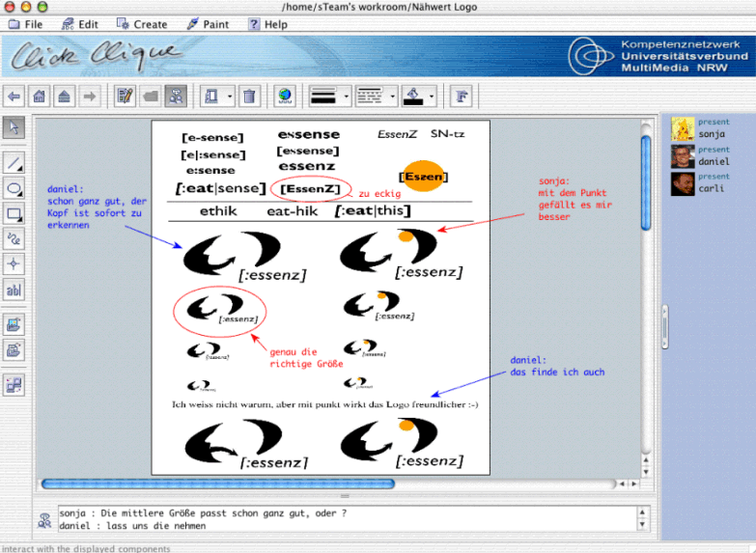Open the Paint menu
Image resolution: width=756 pixels, height=553 pixels.
[208, 24]
